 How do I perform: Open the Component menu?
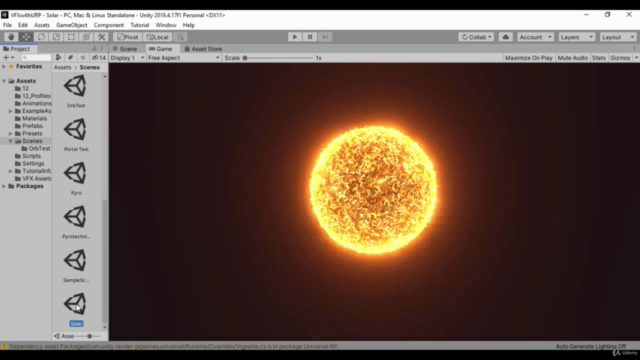(109, 25)
